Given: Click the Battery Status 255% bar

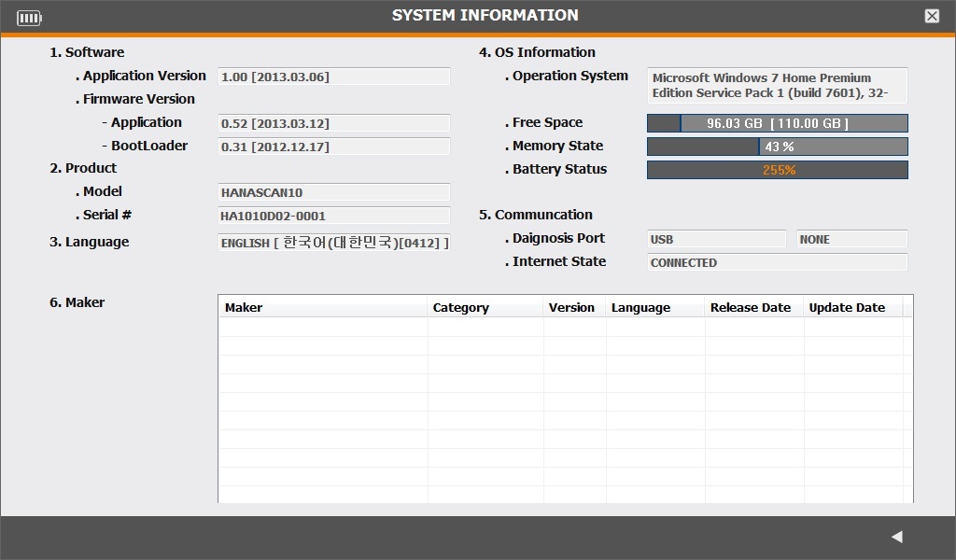Looking at the screenshot, I should [x=777, y=170].
